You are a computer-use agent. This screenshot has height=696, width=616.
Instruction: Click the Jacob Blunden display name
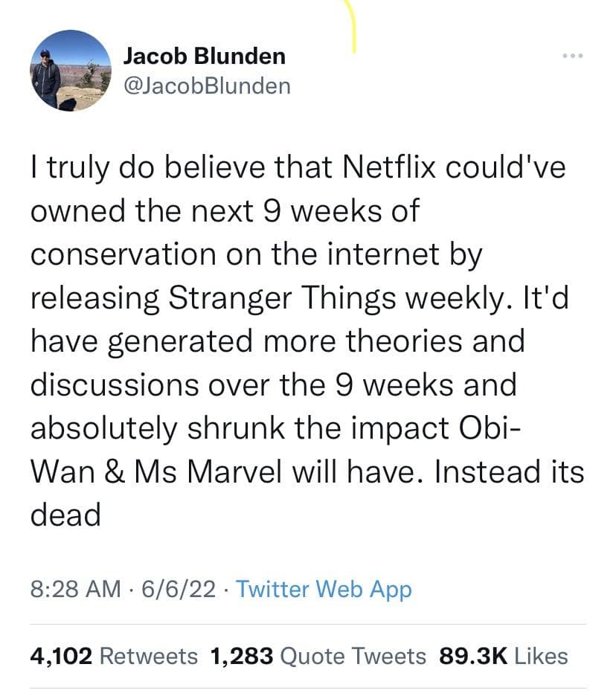pos(203,55)
